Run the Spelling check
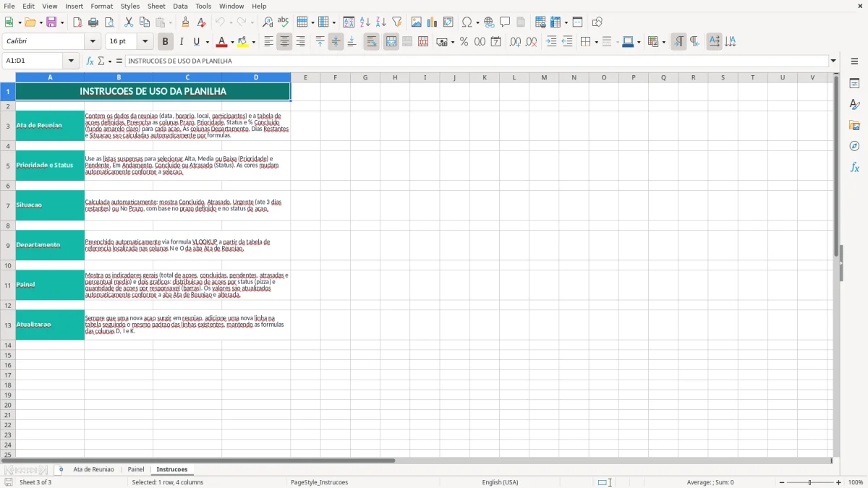 [284, 22]
